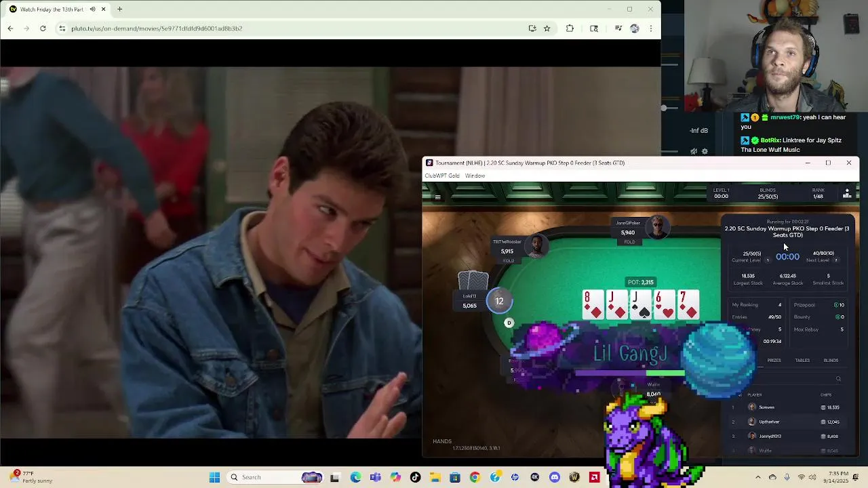Click the dealer button chip on the table
Viewport: 868px width, 488px height.
[509, 323]
